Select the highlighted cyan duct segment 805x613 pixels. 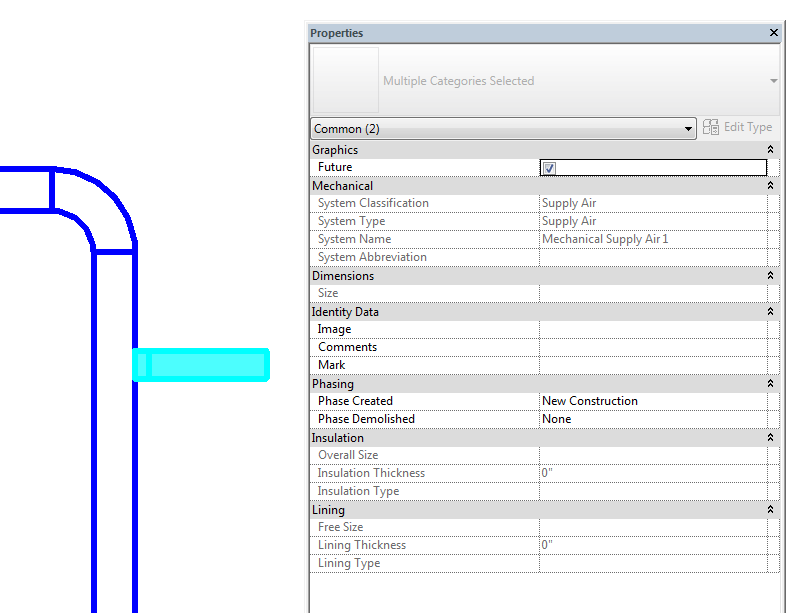coord(200,364)
